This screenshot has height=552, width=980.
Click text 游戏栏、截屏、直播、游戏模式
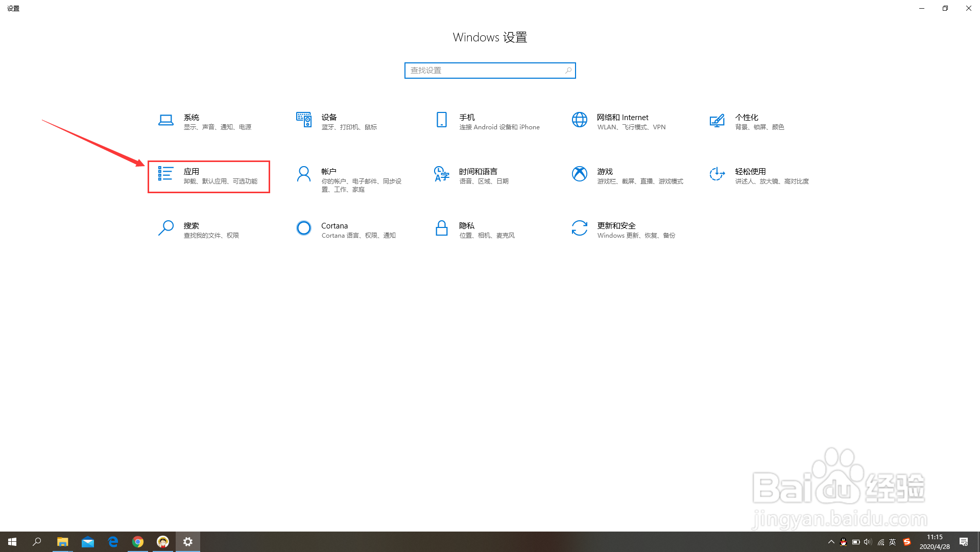[640, 181]
